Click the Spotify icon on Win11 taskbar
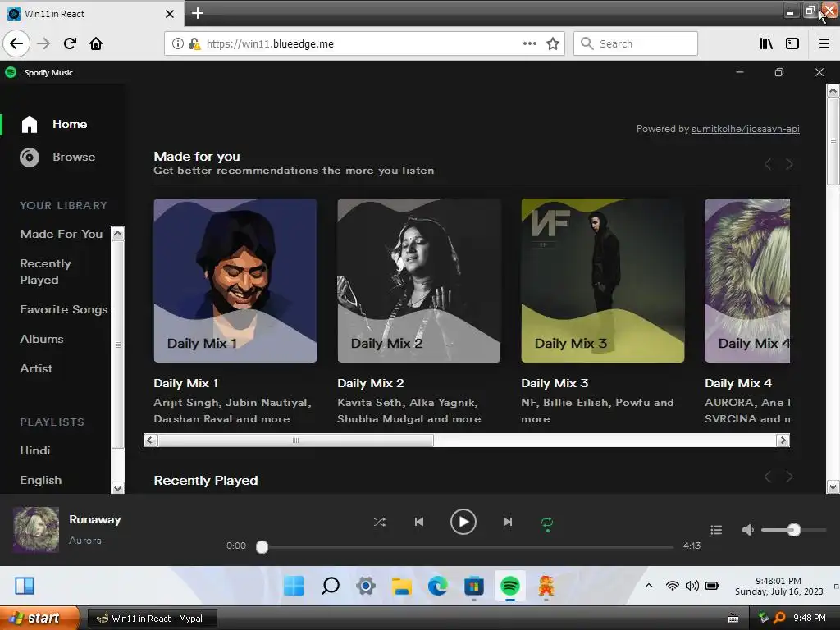The height and width of the screenshot is (630, 840). coord(510,586)
